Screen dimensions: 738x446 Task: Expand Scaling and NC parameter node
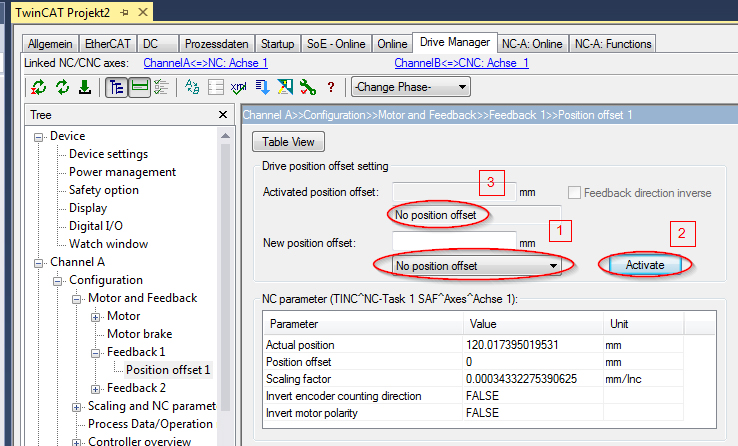tap(76, 407)
